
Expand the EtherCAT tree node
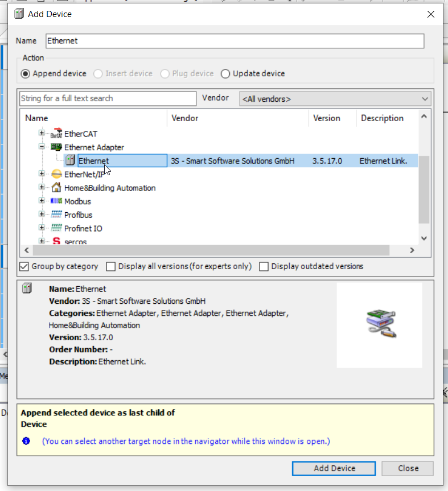42,133
